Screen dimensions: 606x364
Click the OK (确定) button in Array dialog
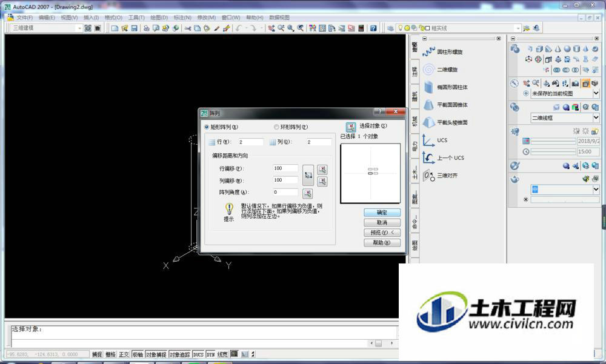(382, 213)
